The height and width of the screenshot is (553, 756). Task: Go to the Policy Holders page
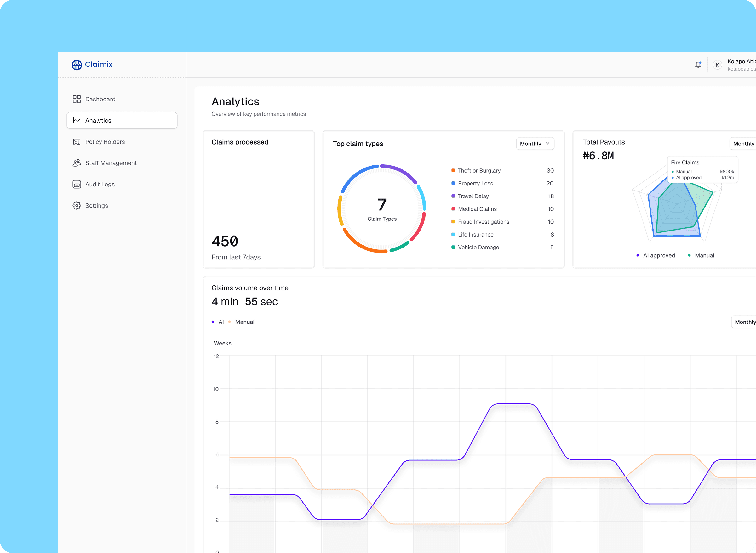(x=105, y=142)
